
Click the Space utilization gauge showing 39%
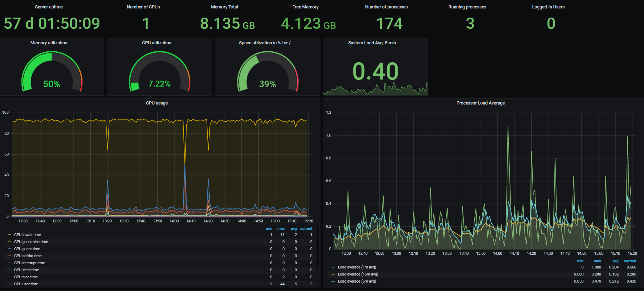pyautogui.click(x=267, y=72)
